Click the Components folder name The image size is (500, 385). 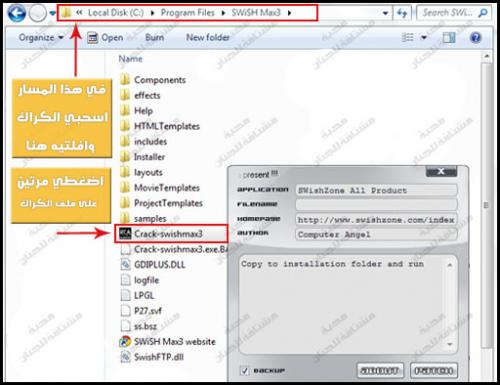pyautogui.click(x=160, y=80)
